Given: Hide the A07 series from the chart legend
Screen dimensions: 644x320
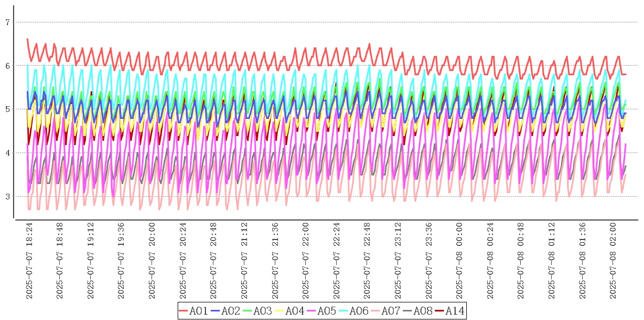Looking at the screenshot, I should tap(386, 311).
